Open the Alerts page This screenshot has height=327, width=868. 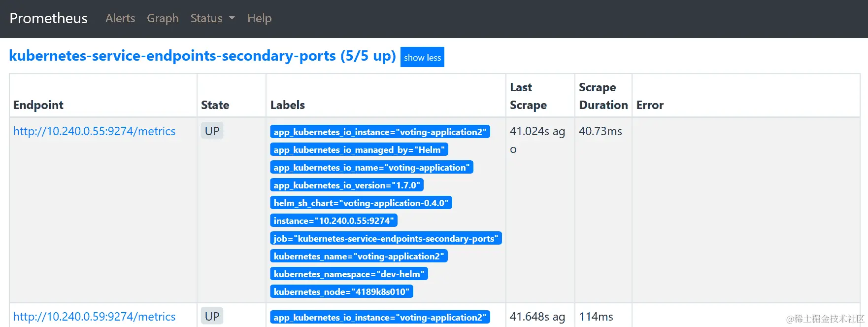coord(120,18)
